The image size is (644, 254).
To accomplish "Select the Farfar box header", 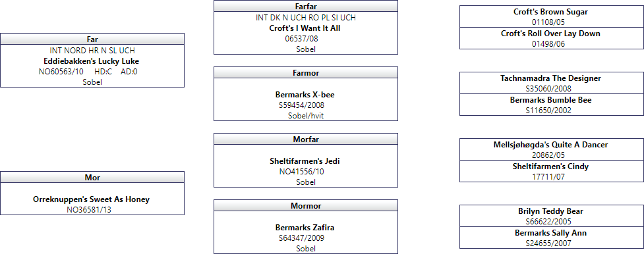I will (306, 6).
